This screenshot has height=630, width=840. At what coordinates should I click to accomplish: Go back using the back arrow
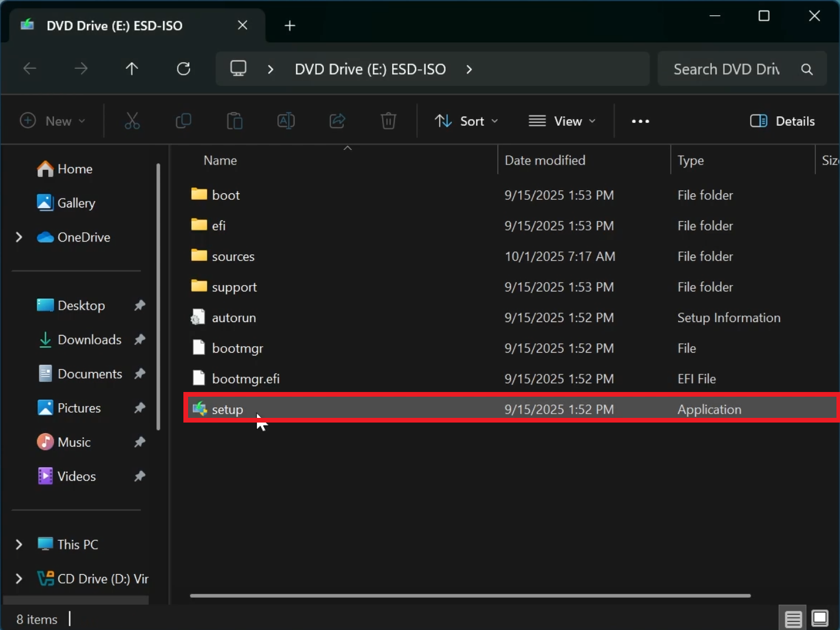click(x=30, y=69)
